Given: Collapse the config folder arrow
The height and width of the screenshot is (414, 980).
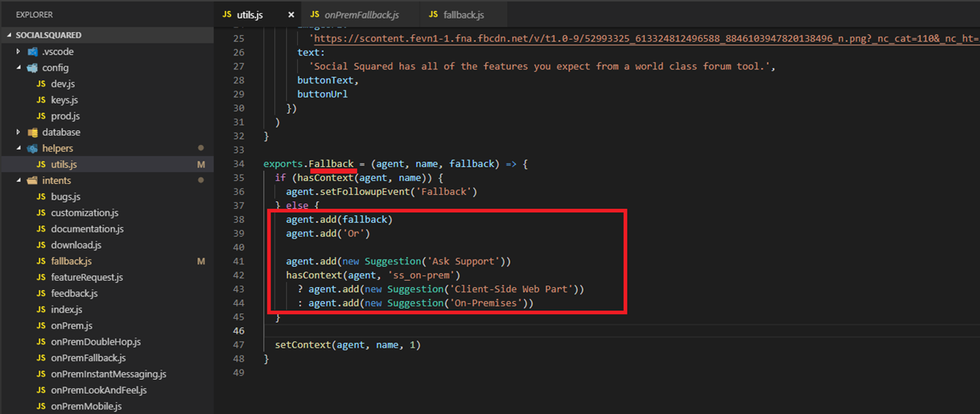Looking at the screenshot, I should [19, 68].
